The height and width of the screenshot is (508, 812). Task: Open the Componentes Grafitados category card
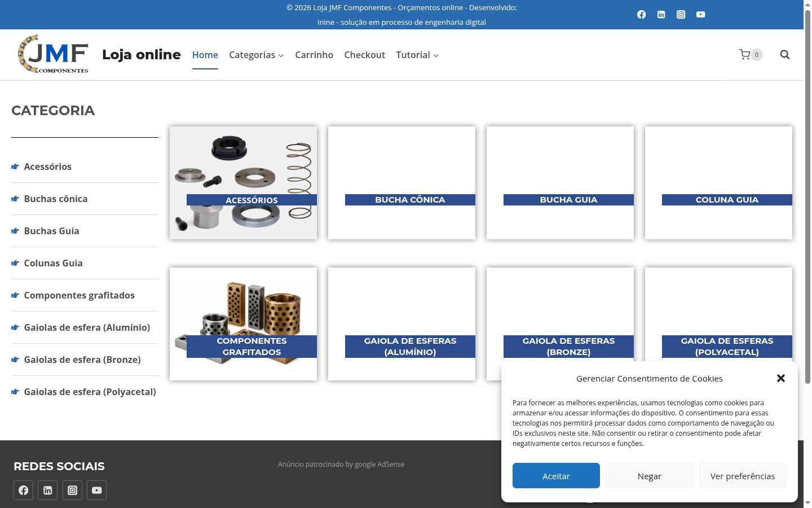point(243,324)
